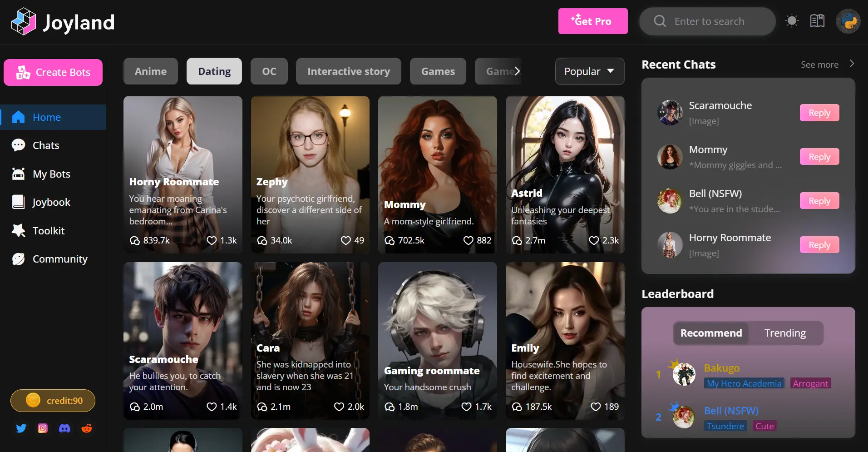Screen dimensions: 868x452
Task: Focus the Enter to search field
Action: coord(707,21)
